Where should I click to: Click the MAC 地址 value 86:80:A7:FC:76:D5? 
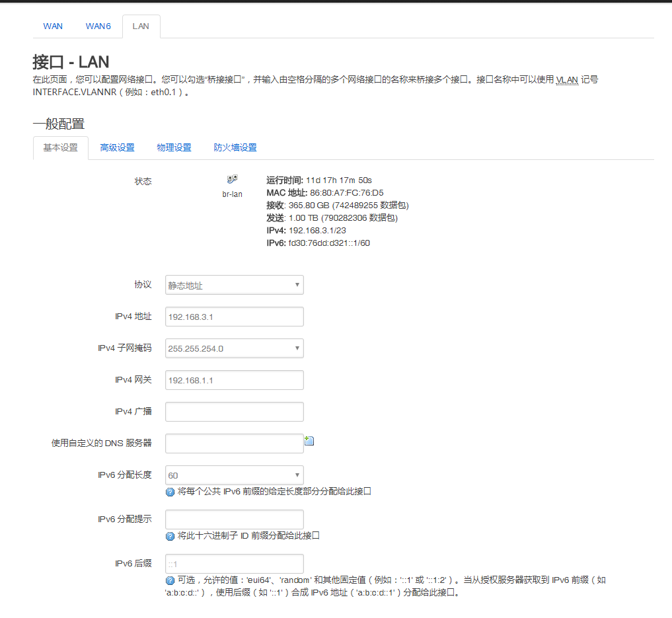pos(347,193)
